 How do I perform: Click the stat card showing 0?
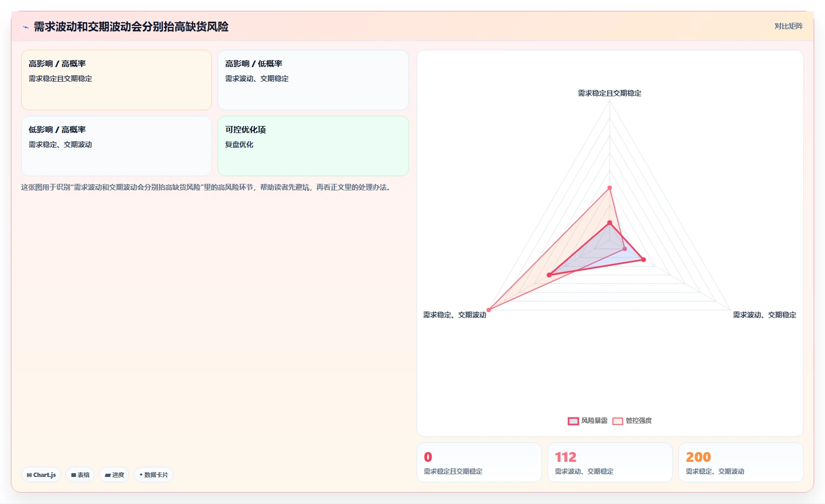(x=479, y=462)
